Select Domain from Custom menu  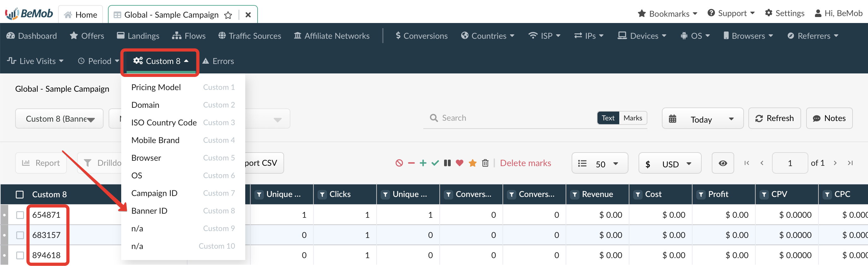coord(183,105)
